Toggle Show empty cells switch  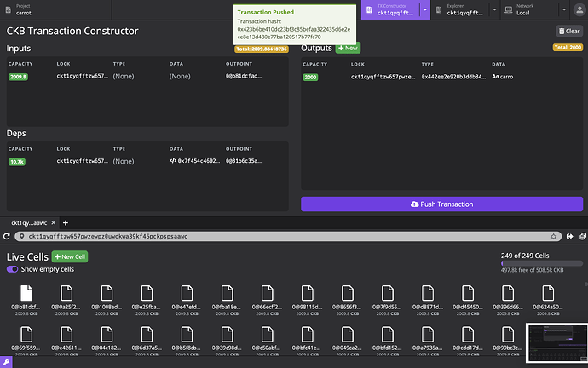click(x=12, y=269)
